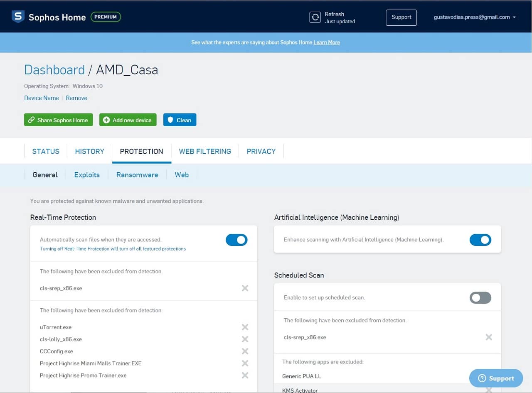
Task: Click the PREMIUM badge
Action: pyautogui.click(x=106, y=17)
